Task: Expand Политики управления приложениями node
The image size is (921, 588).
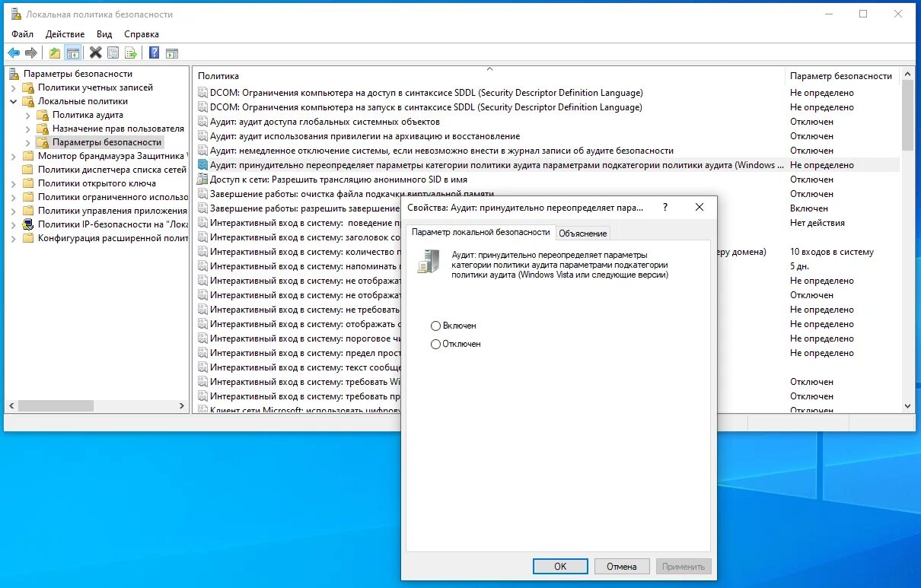Action: tap(14, 211)
